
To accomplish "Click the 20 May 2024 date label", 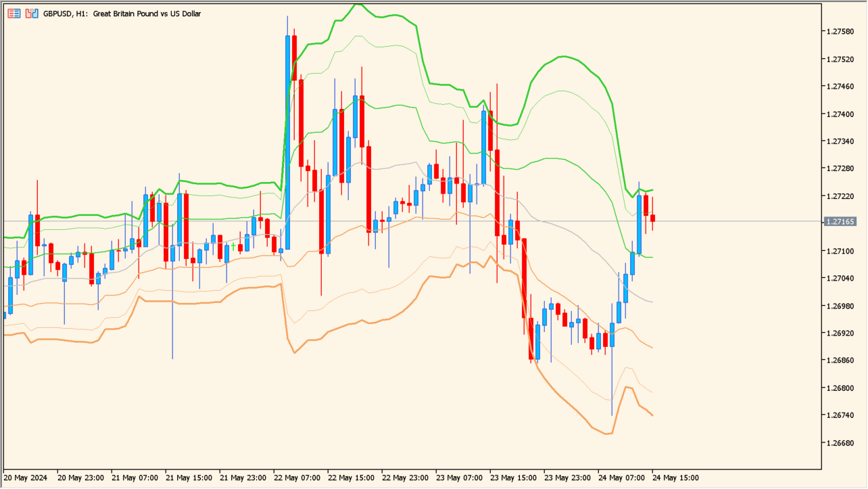I will tap(26, 478).
